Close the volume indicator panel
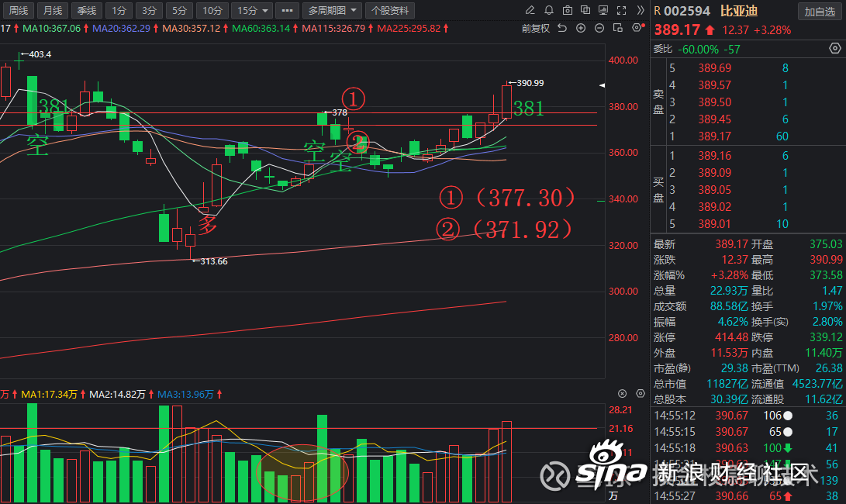The image size is (846, 504). tap(622, 394)
